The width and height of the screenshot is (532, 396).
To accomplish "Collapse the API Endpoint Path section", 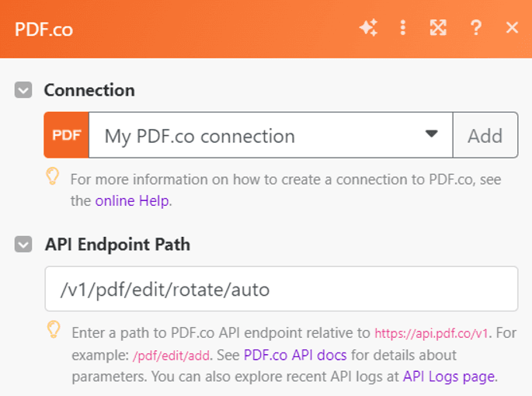I will click(24, 245).
